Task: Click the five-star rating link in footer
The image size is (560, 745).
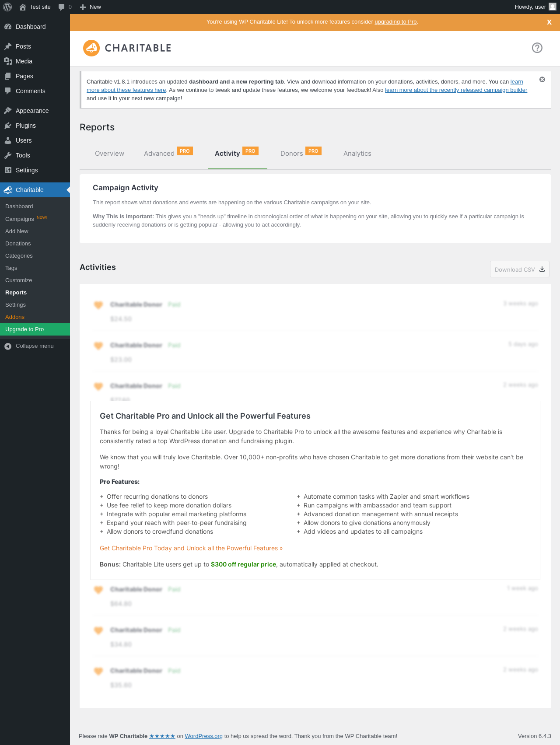Action: pos(162,736)
